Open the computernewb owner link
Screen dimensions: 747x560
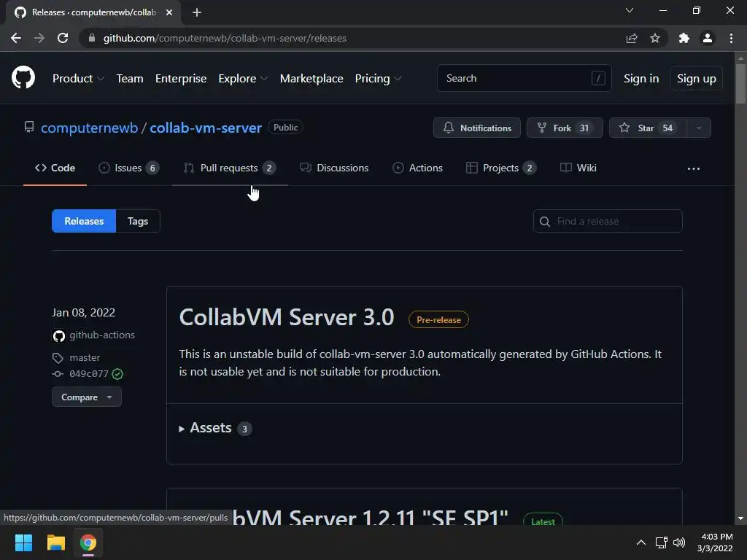point(90,128)
